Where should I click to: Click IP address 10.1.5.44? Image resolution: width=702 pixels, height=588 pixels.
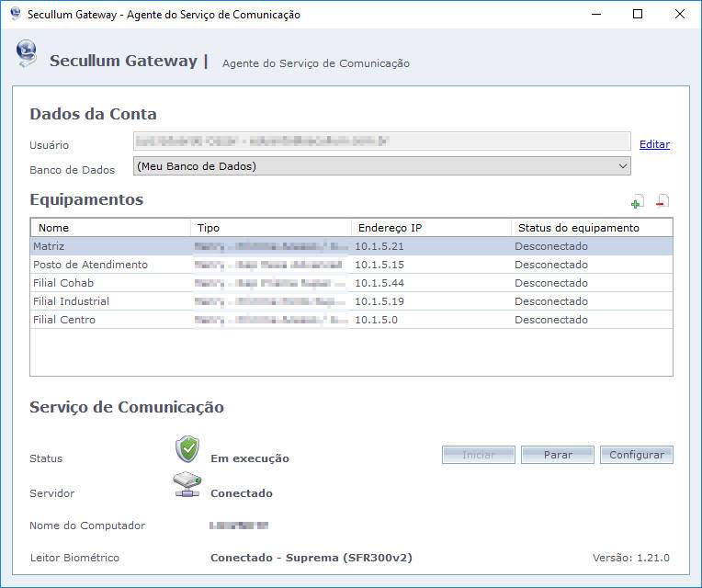click(379, 283)
